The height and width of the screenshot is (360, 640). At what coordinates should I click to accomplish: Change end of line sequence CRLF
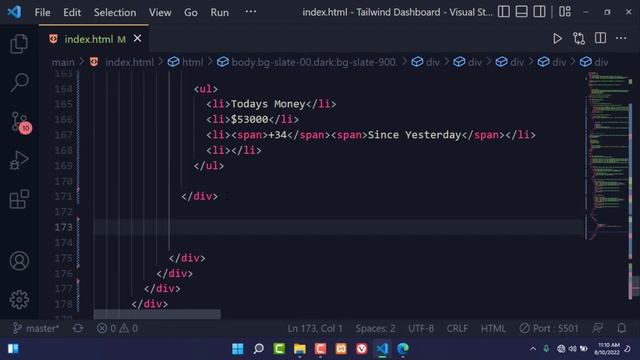[x=457, y=328]
